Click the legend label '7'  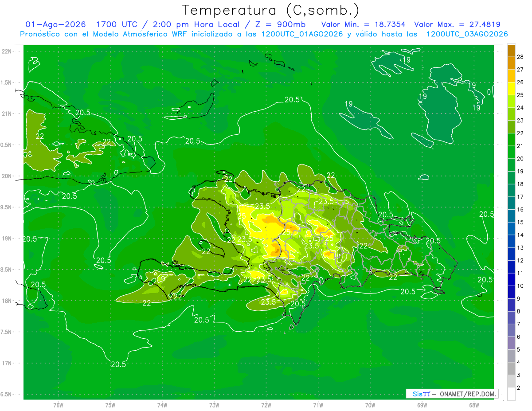pyautogui.click(x=519, y=324)
